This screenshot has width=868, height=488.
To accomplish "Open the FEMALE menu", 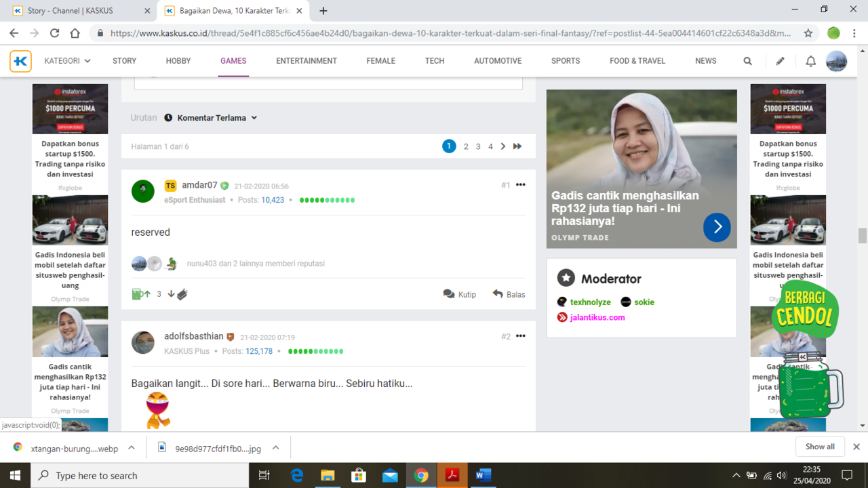I will (381, 61).
